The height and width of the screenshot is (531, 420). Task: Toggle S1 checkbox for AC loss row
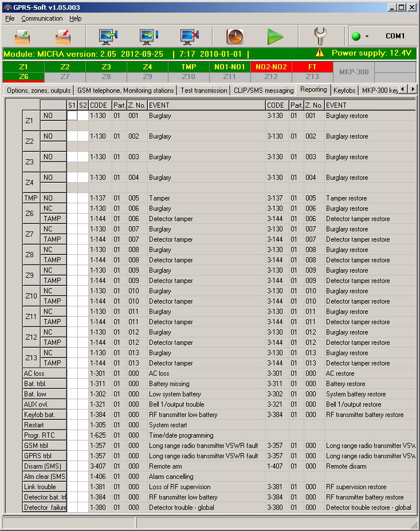click(x=72, y=373)
